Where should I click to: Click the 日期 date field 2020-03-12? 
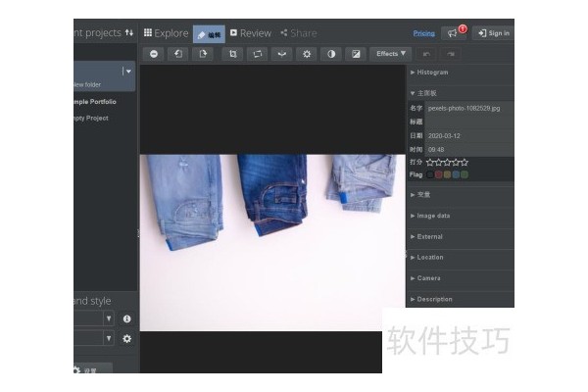pyautogui.click(x=469, y=136)
